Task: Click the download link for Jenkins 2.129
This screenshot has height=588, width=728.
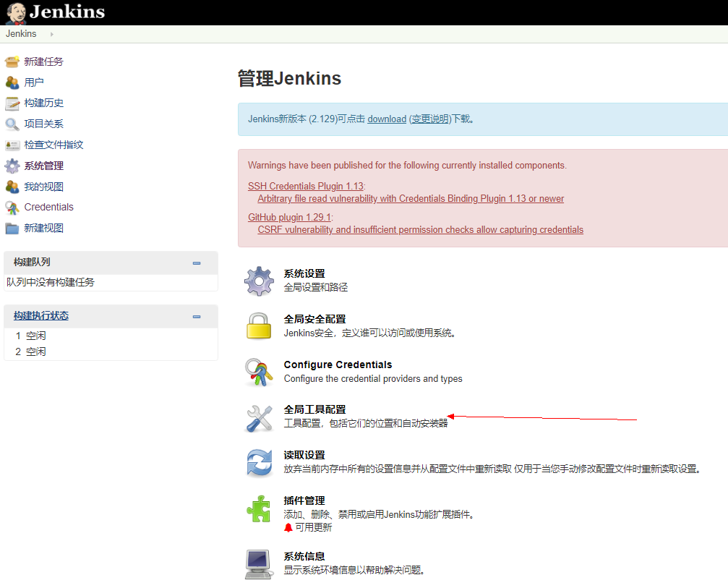Action: [387, 119]
